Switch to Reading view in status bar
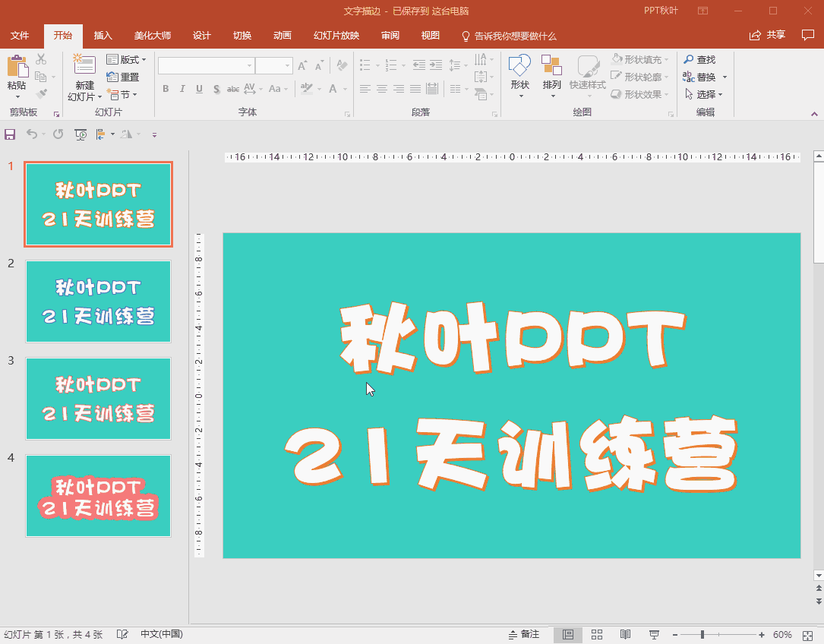Viewport: 824px width, 644px height. pyautogui.click(x=625, y=634)
